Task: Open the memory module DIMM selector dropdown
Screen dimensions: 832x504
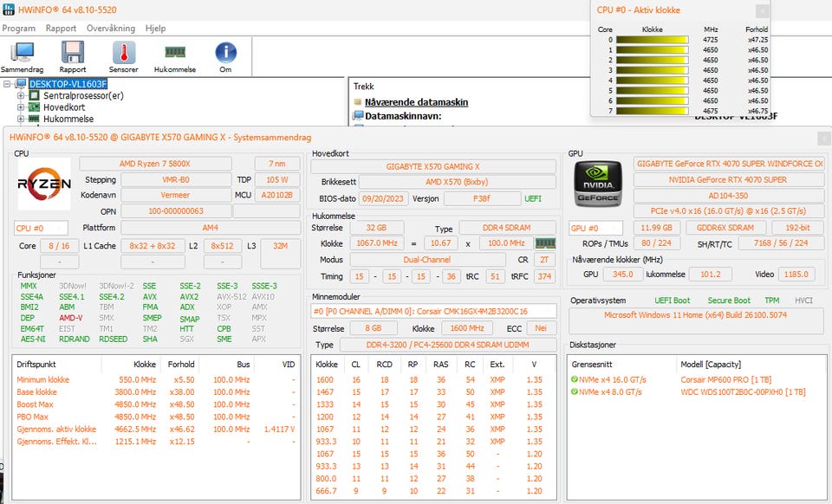Action: 433,311
